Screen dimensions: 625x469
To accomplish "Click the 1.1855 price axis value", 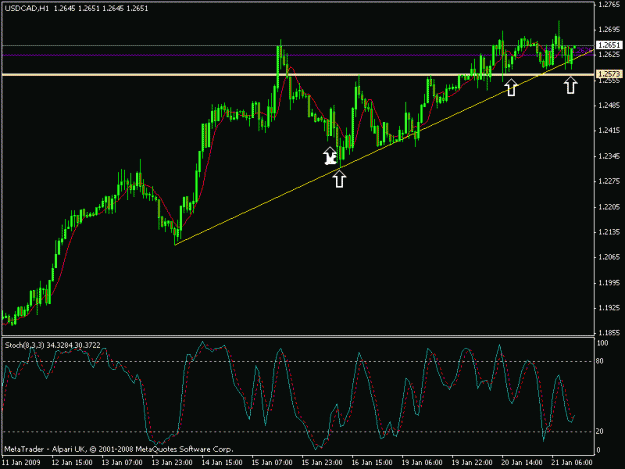I will coord(609,333).
